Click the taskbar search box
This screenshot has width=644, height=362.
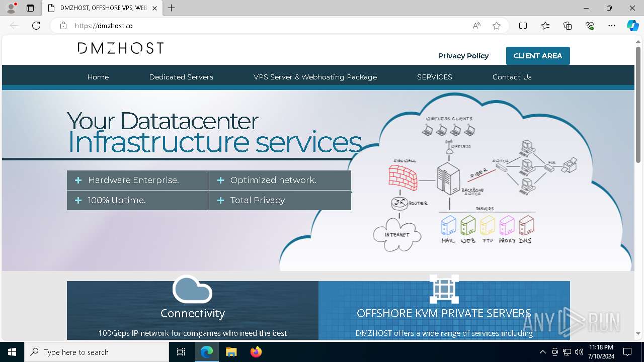[97, 352]
